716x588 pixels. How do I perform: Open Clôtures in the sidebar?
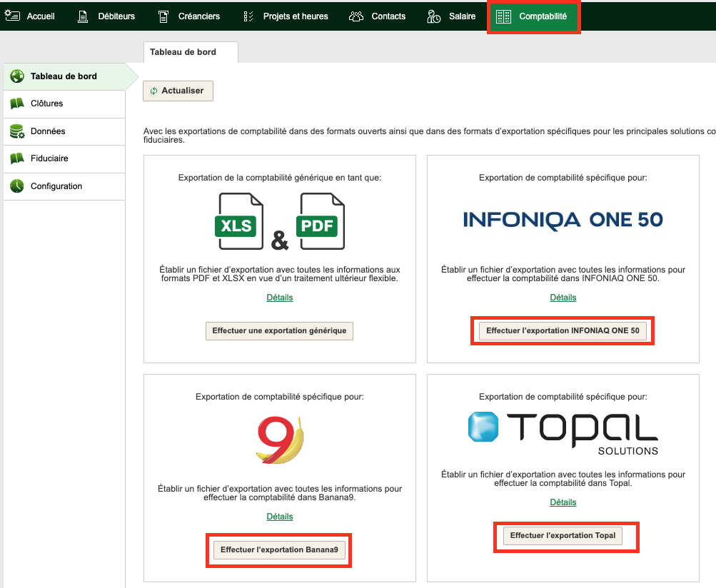[64, 103]
